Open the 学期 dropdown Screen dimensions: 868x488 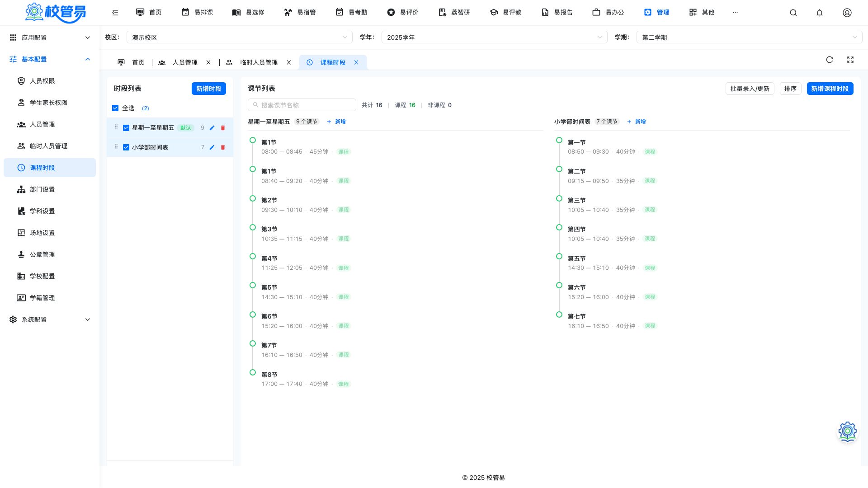tap(750, 38)
